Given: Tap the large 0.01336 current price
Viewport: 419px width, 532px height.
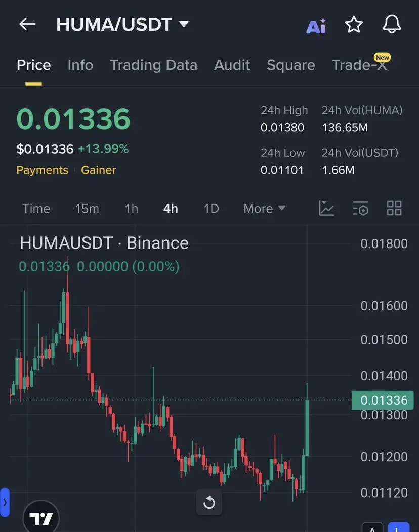Looking at the screenshot, I should [73, 119].
